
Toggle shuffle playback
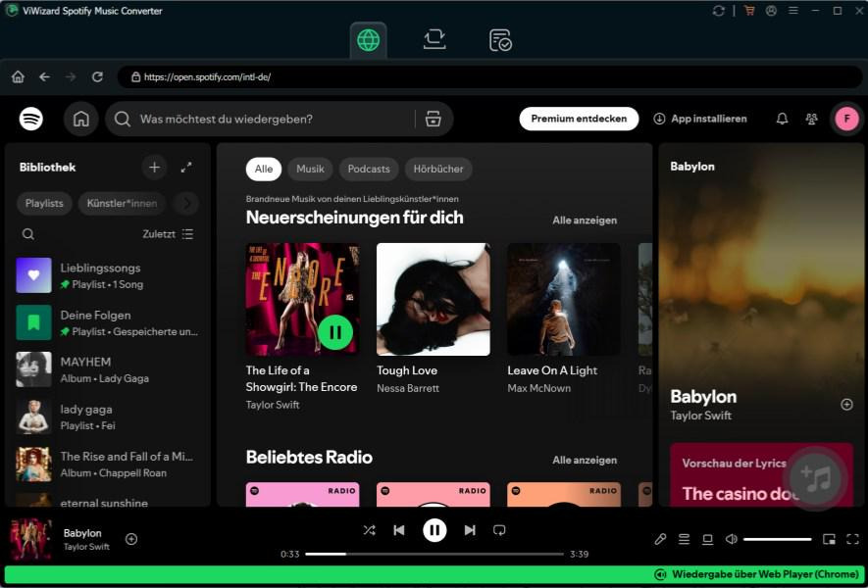(369, 530)
